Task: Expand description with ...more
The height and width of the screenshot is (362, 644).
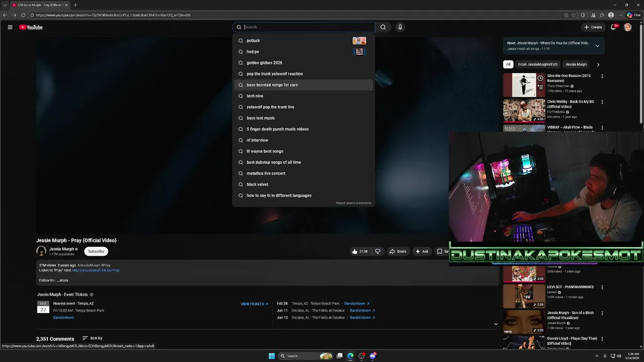Action: pos(63,280)
